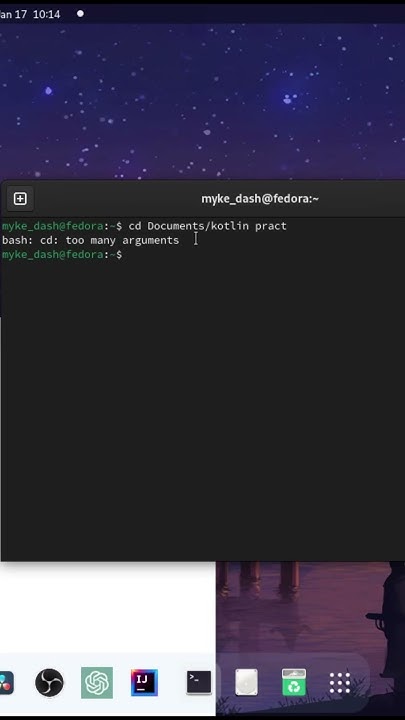Open a new terminal tab
Screen dimensions: 405x720
(x=20, y=199)
